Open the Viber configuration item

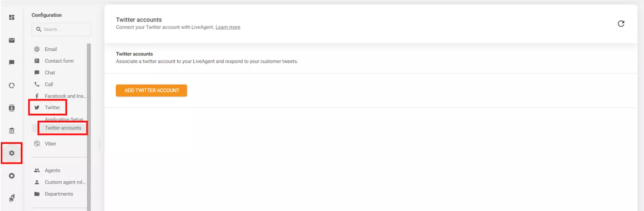(50, 144)
